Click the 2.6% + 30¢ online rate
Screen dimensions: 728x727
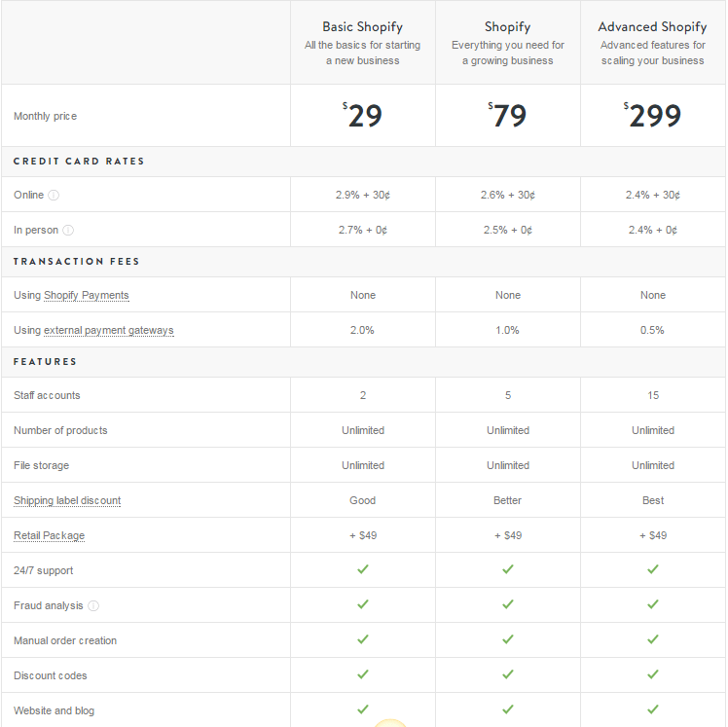pos(507,195)
